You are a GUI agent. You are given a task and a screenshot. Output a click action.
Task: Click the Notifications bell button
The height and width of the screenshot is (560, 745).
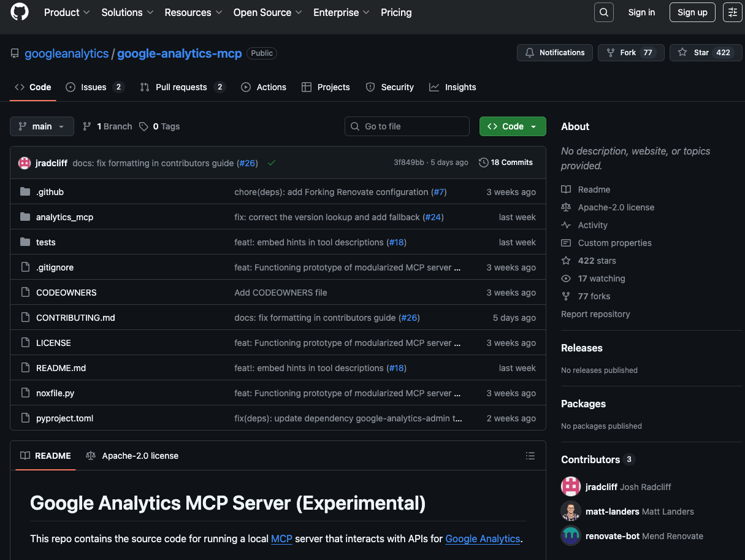[555, 53]
